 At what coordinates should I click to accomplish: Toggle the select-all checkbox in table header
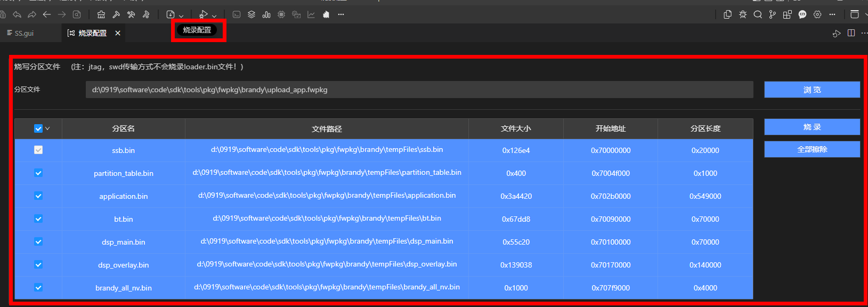[x=38, y=128]
